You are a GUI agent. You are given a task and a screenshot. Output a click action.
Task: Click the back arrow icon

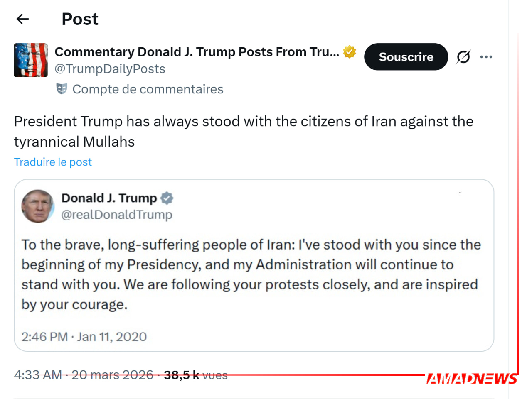point(22,19)
